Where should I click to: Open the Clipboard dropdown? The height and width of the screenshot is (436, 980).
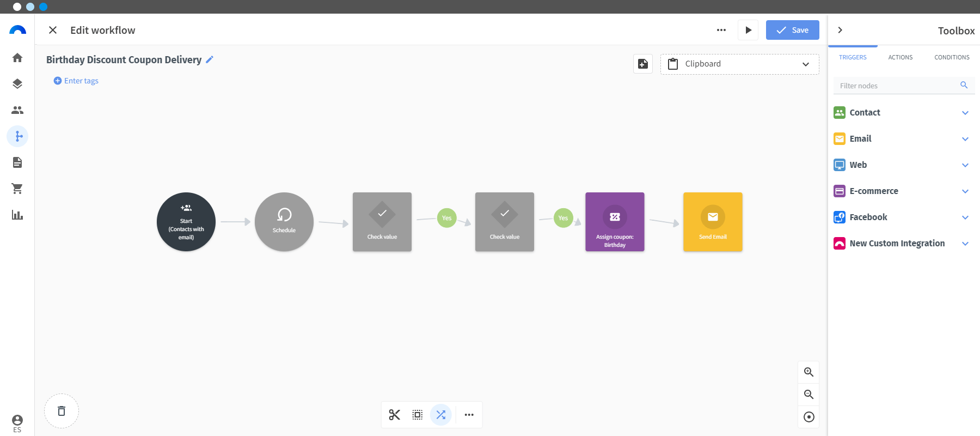(739, 64)
